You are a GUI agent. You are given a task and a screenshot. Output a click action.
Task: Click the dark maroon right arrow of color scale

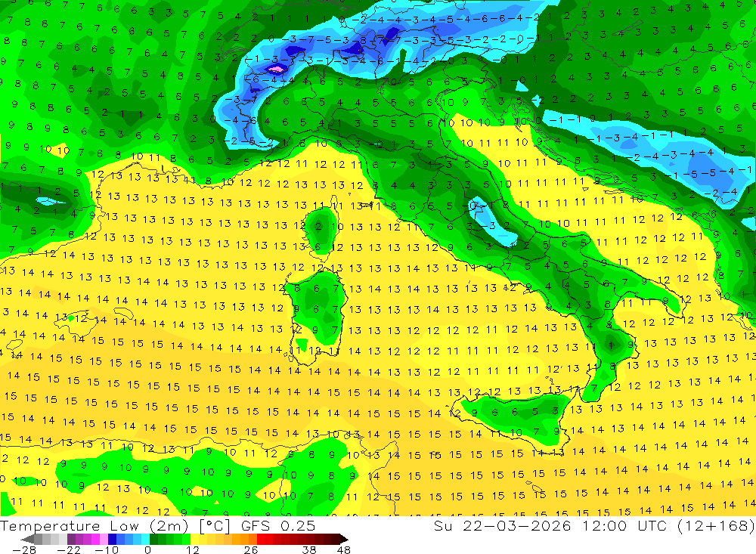tap(342, 539)
